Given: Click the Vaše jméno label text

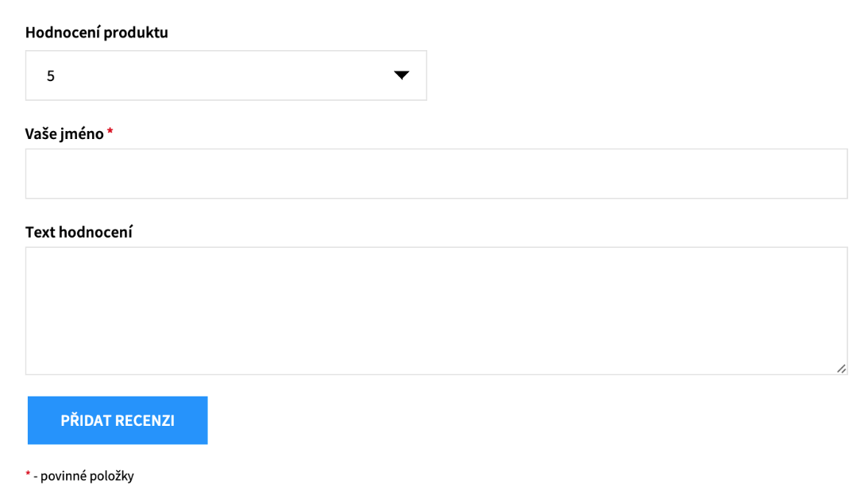Looking at the screenshot, I should click(x=64, y=134).
